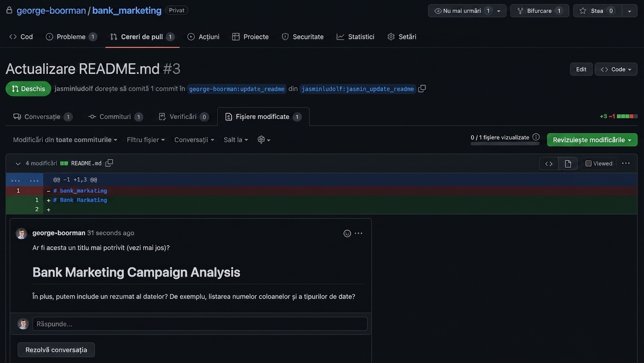Open the bank_marketing repository link
644x363 pixels.
click(x=127, y=10)
